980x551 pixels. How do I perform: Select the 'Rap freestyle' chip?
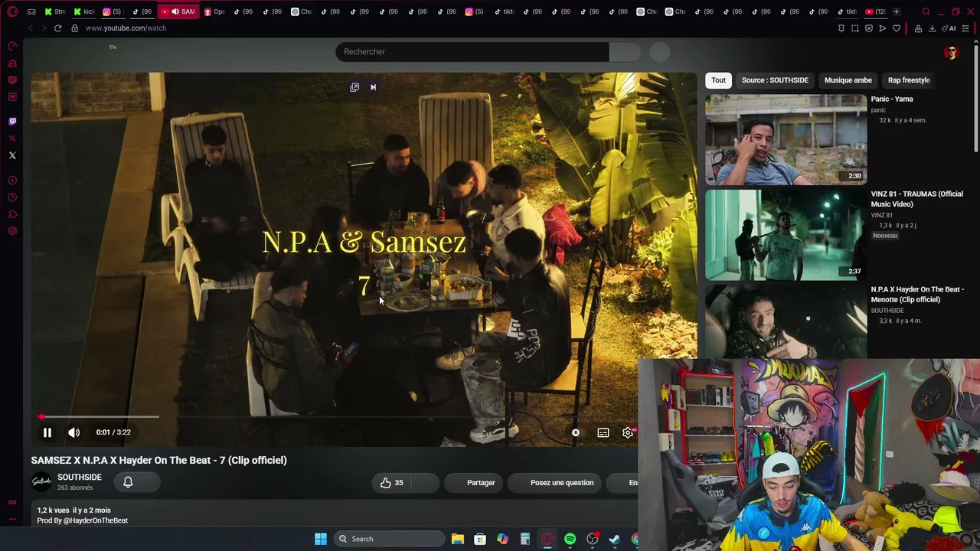pos(909,80)
